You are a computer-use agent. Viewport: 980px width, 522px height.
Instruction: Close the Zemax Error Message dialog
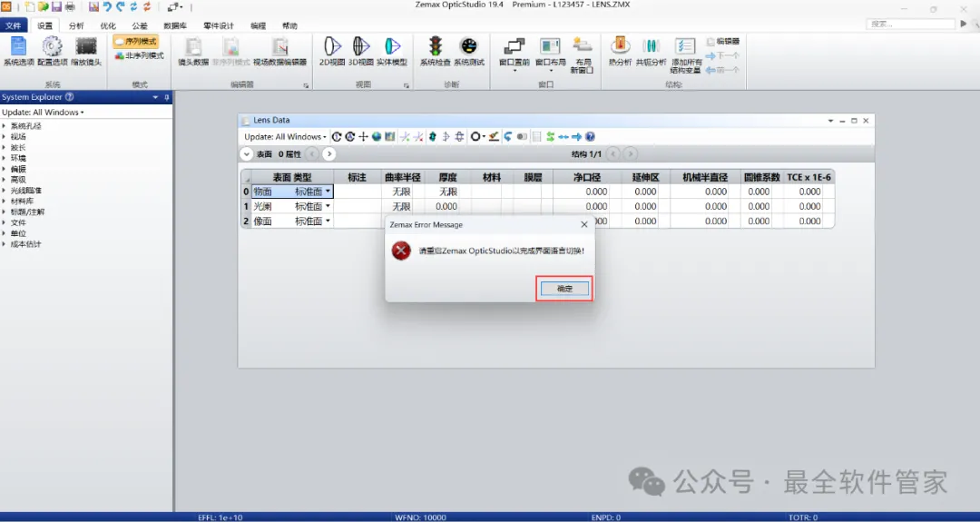pos(584,224)
